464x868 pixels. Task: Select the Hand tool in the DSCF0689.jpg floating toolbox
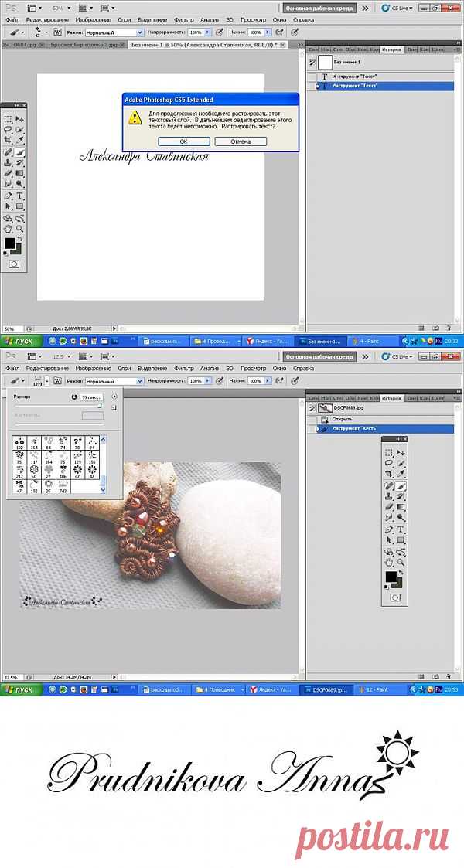(x=389, y=562)
